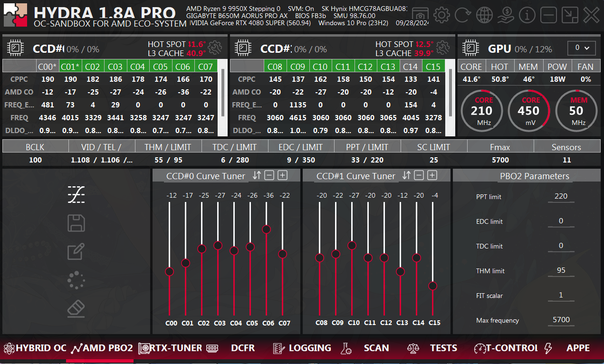
Task: Click CCD#0 Curve Tuner up-down arrows icon
Action: pyautogui.click(x=257, y=175)
